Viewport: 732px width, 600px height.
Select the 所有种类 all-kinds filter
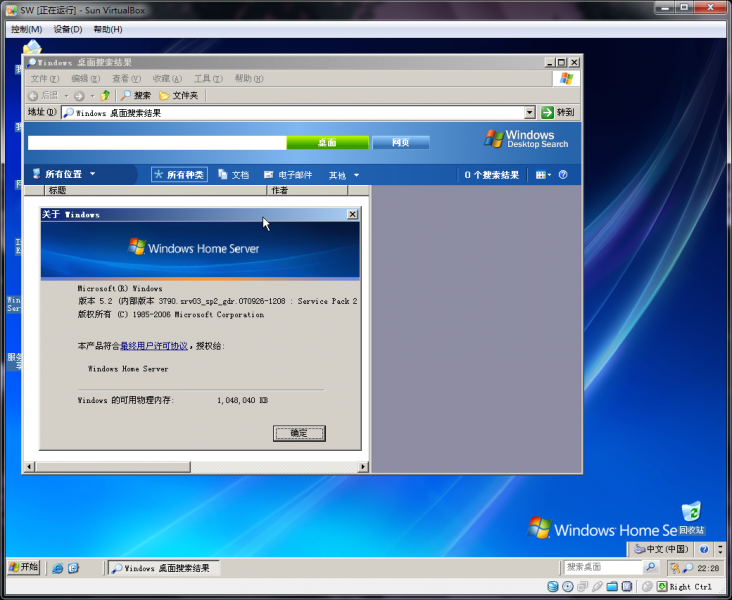click(x=179, y=175)
